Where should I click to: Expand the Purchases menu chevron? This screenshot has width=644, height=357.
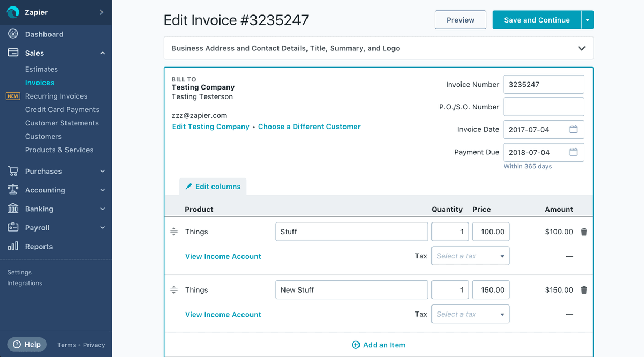pos(103,172)
